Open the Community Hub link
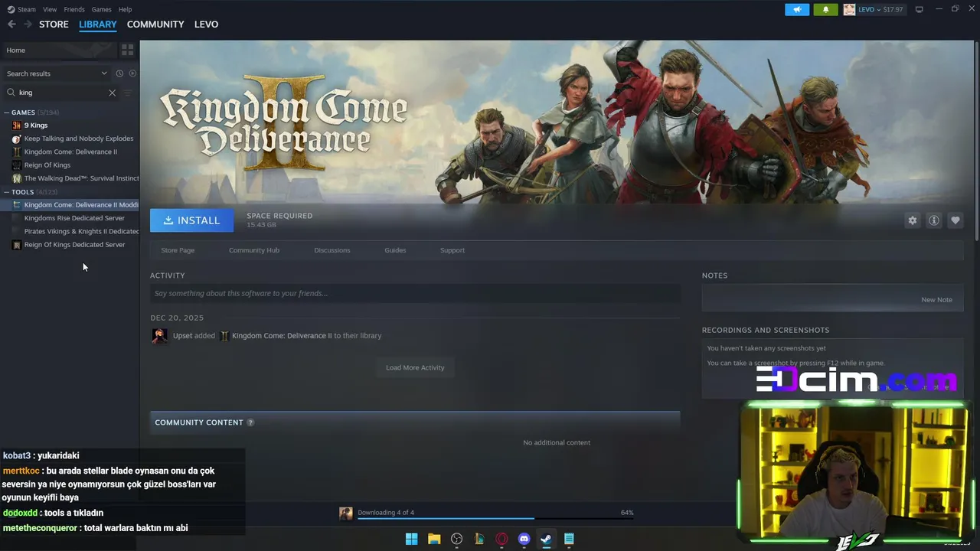 click(x=254, y=250)
